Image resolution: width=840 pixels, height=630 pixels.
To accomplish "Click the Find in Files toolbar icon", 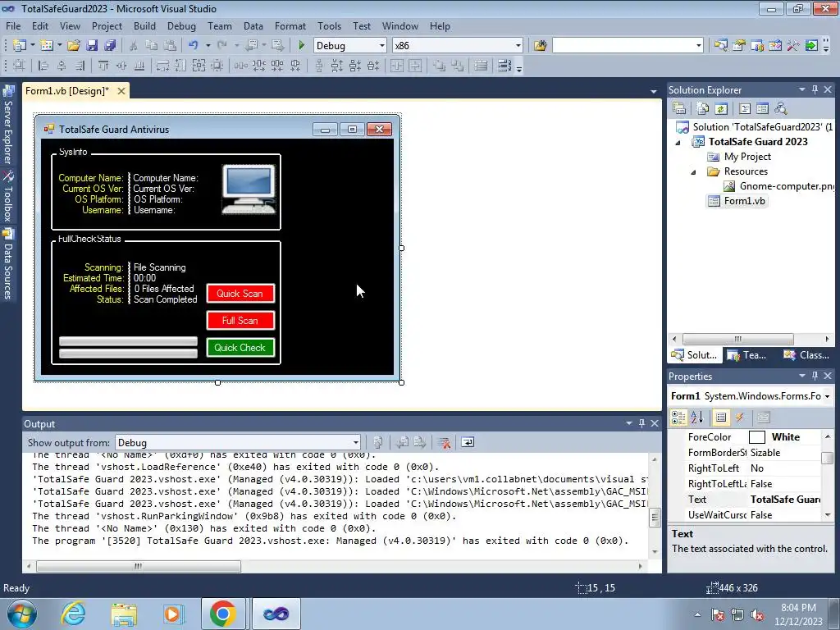I will tap(540, 46).
